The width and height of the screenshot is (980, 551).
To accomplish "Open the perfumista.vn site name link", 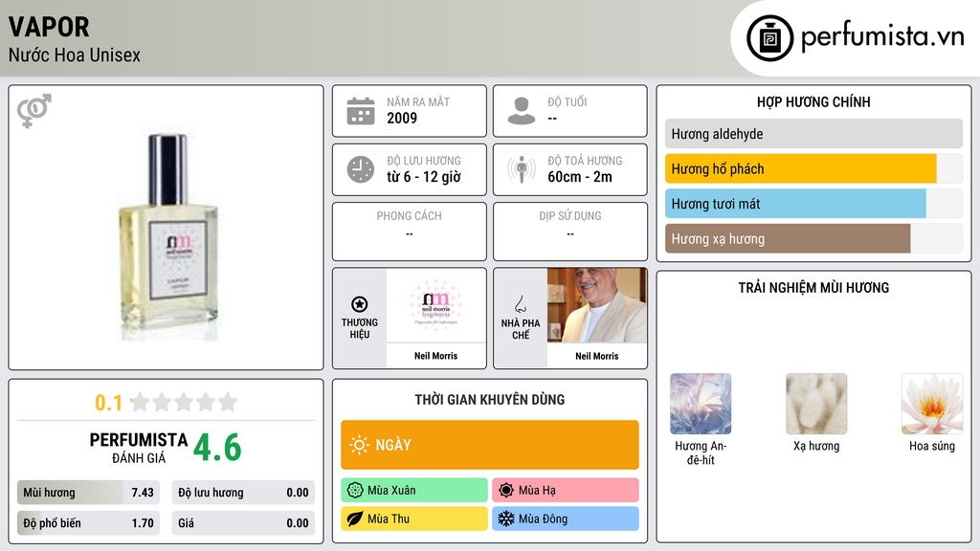I will point(882,36).
